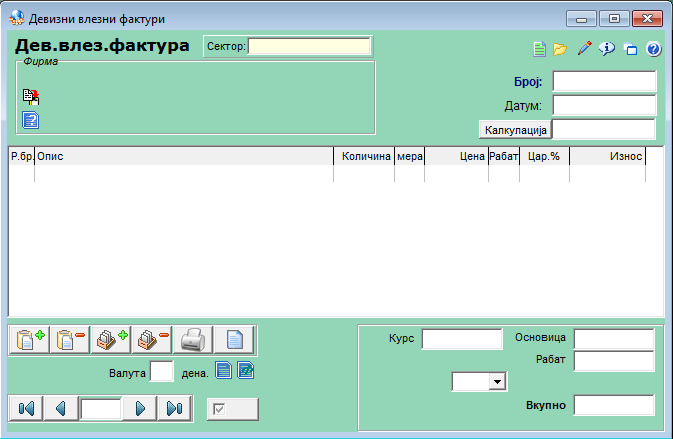
Task: Go to the first record
Action: (26, 409)
